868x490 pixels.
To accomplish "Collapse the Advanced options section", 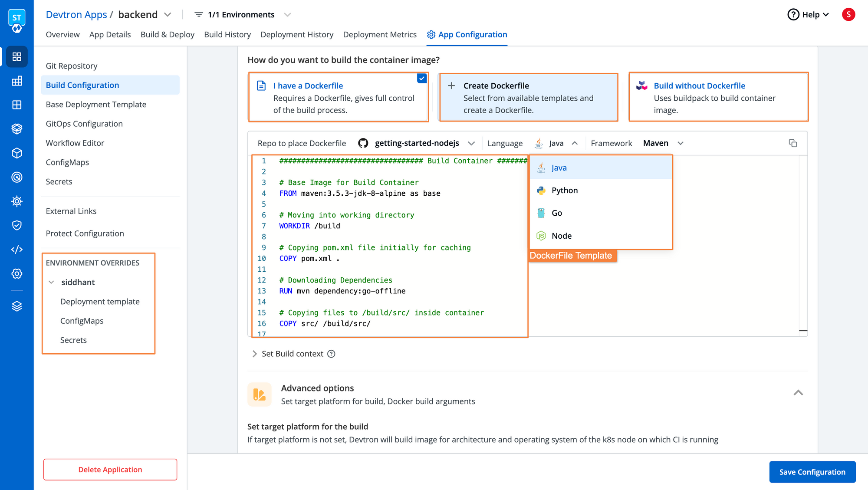I will point(798,393).
